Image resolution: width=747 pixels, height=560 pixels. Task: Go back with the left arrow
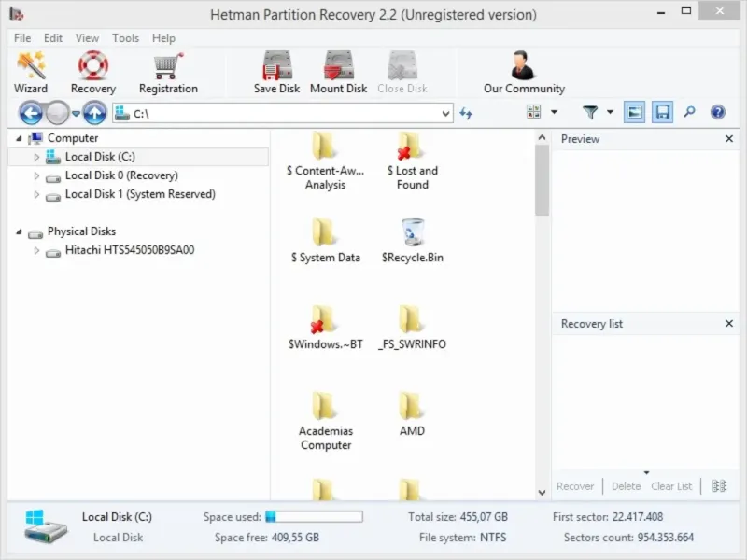pyautogui.click(x=31, y=113)
